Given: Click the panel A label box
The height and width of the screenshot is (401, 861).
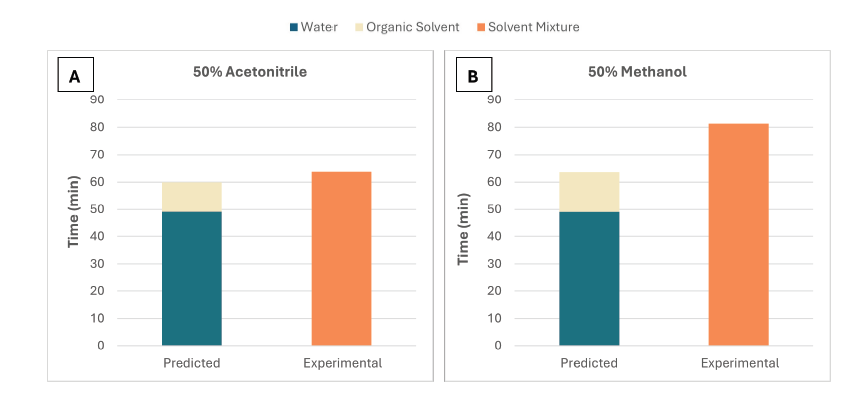Looking at the screenshot, I should click(74, 75).
